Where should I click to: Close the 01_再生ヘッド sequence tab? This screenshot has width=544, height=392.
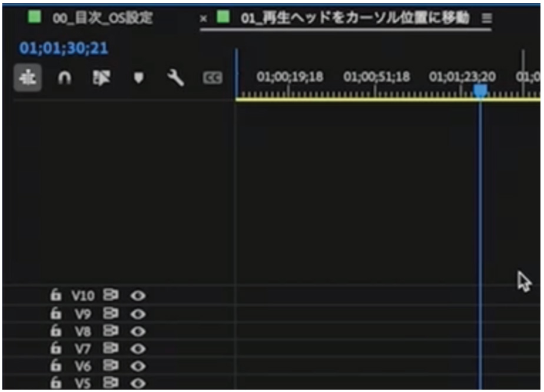tap(204, 18)
